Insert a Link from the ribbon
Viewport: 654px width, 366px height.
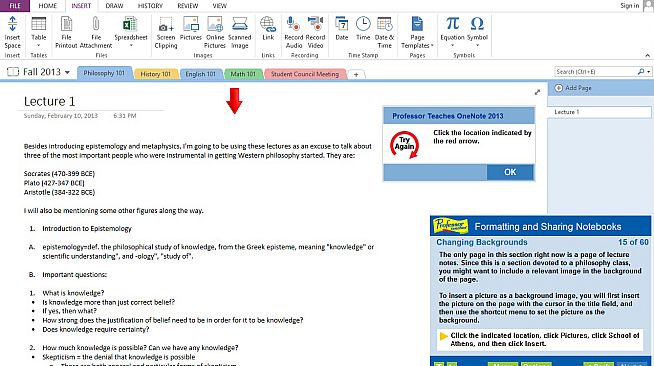(x=268, y=29)
